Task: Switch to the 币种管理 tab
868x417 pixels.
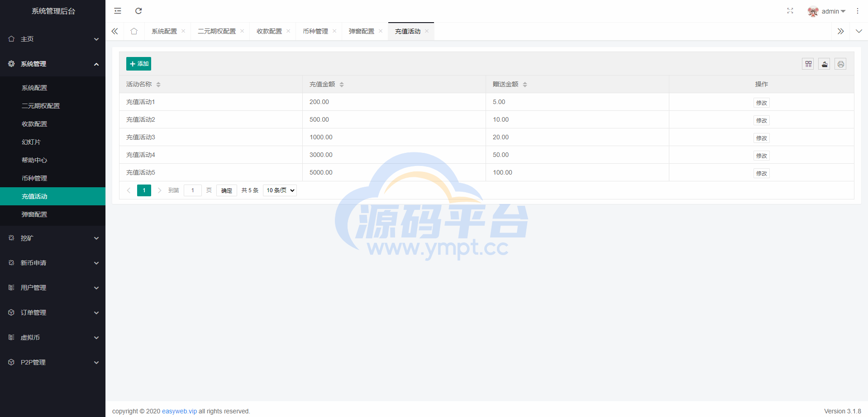Action: 315,31
